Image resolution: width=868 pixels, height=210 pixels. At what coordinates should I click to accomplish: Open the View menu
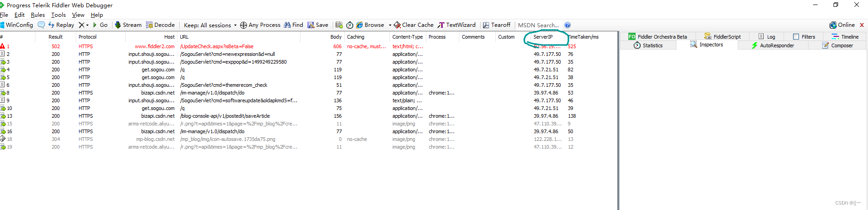[x=78, y=15]
